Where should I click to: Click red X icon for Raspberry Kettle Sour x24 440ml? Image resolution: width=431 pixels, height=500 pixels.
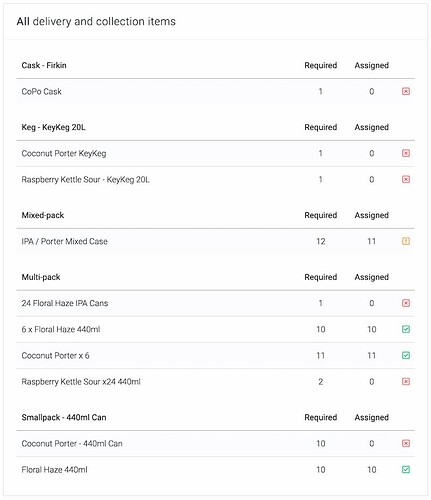(x=406, y=381)
